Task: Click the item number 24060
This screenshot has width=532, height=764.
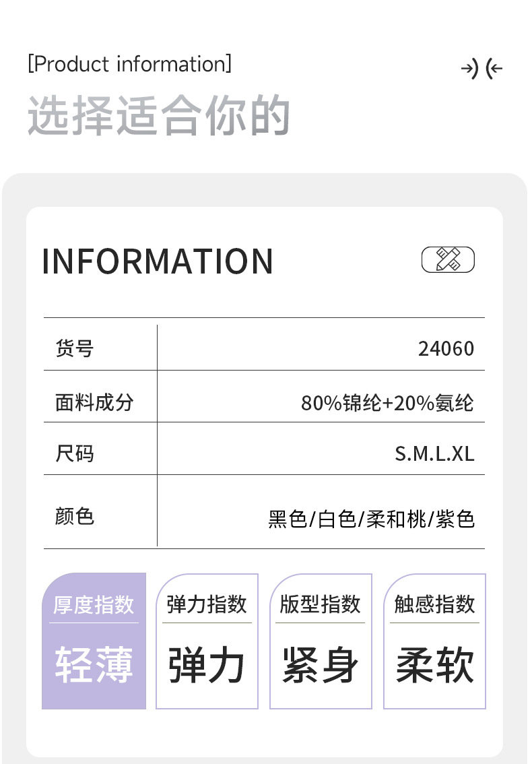Action: (446, 349)
